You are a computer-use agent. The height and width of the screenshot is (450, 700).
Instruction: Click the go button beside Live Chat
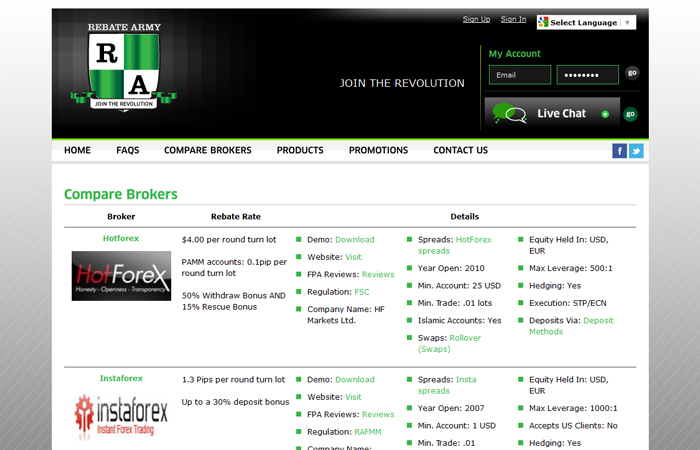630,114
